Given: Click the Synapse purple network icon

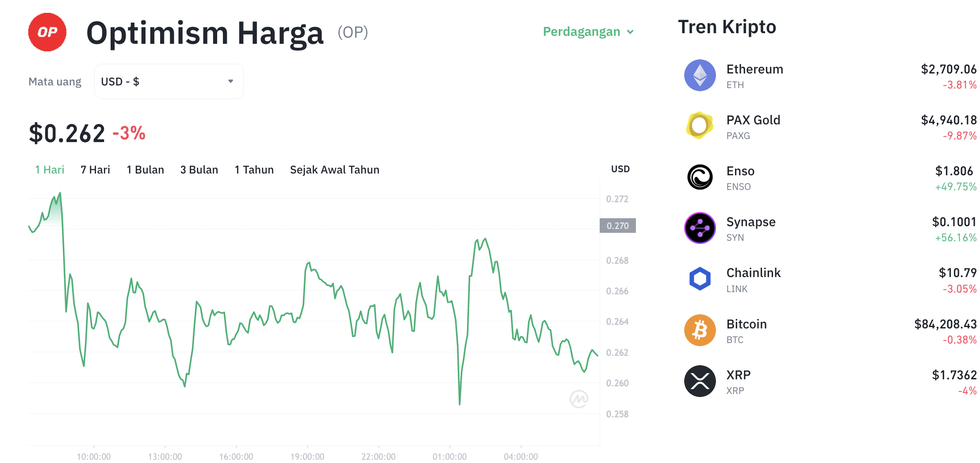Looking at the screenshot, I should pyautogui.click(x=700, y=228).
